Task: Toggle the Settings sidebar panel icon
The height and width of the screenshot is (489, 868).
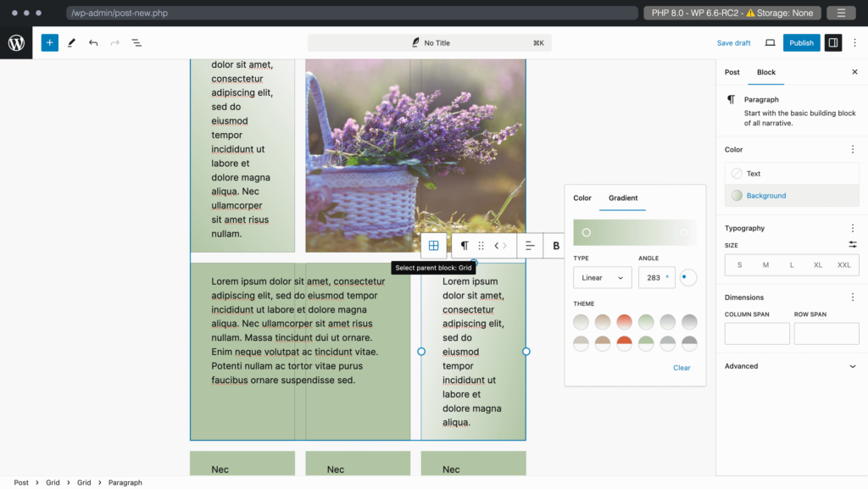Action: [833, 42]
